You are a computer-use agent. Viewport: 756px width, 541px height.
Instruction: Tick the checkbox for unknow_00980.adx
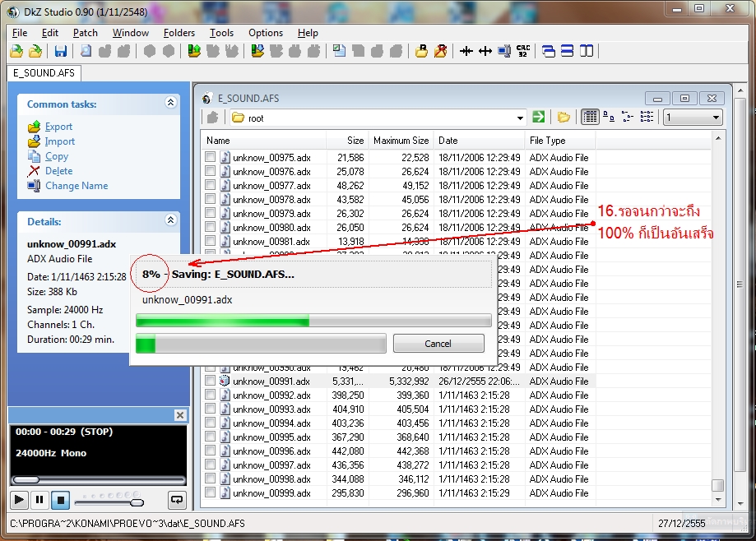pyautogui.click(x=210, y=227)
